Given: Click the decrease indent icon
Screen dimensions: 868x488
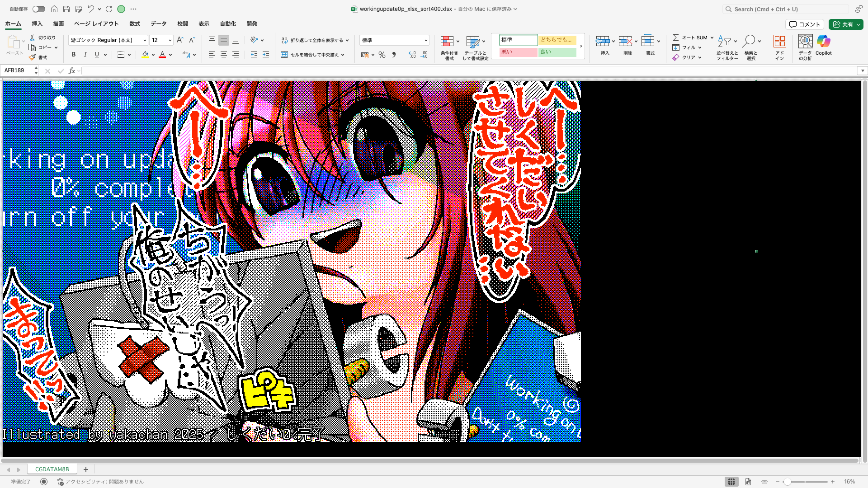Looking at the screenshot, I should [254, 55].
